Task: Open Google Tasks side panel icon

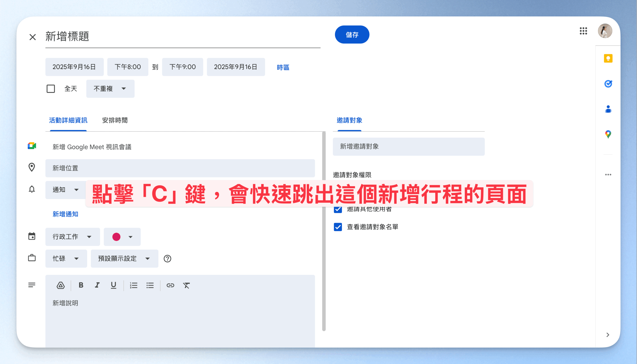Action: pyautogui.click(x=608, y=84)
